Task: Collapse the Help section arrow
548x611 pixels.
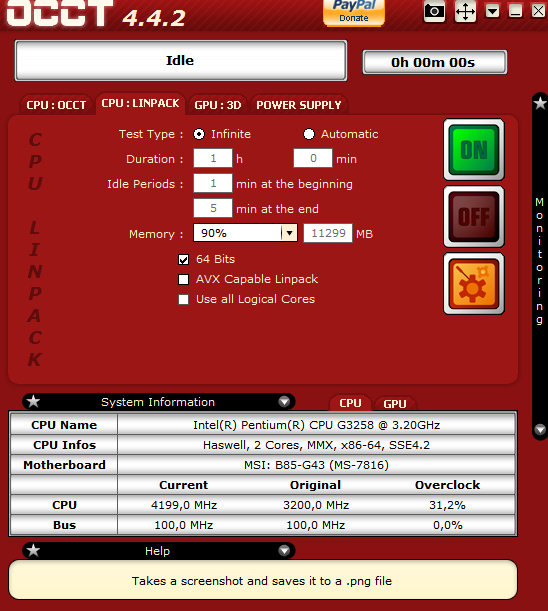Action: point(285,550)
